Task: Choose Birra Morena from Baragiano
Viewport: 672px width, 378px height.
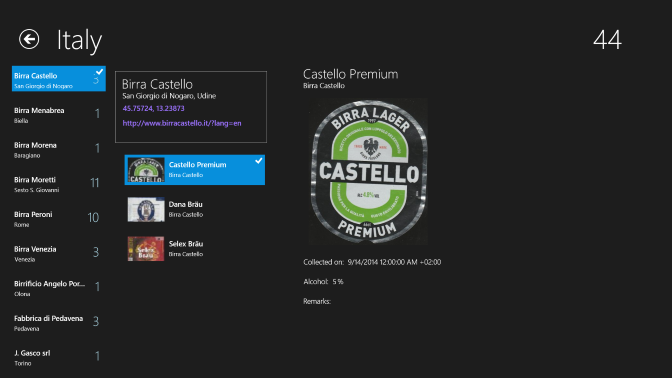Action: coord(59,150)
